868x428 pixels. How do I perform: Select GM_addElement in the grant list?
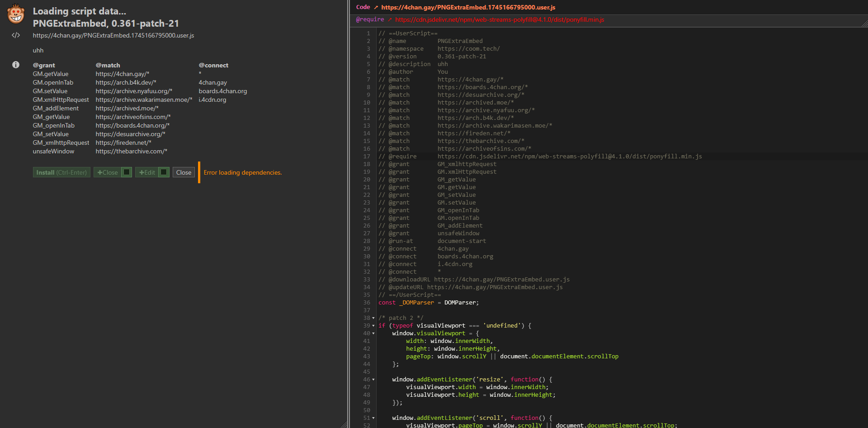click(x=56, y=108)
